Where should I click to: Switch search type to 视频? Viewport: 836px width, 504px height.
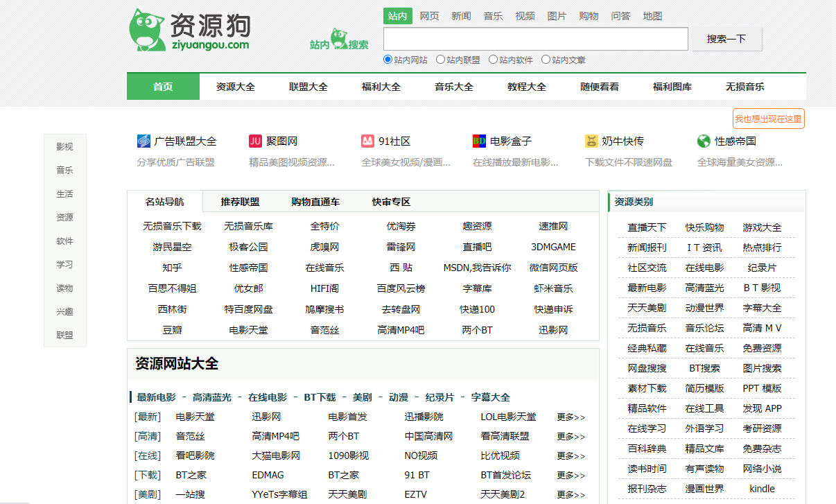[525, 16]
